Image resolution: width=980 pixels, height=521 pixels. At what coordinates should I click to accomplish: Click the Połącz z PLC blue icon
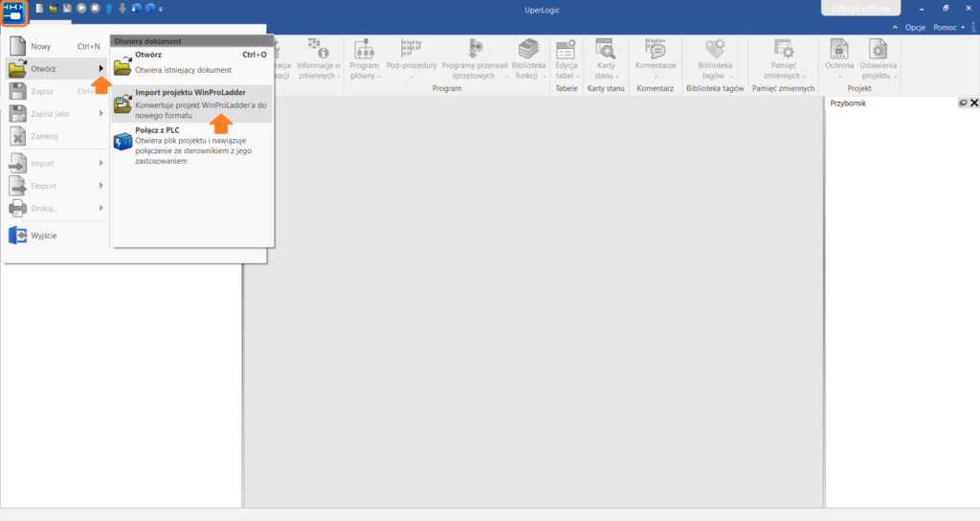tap(122, 142)
